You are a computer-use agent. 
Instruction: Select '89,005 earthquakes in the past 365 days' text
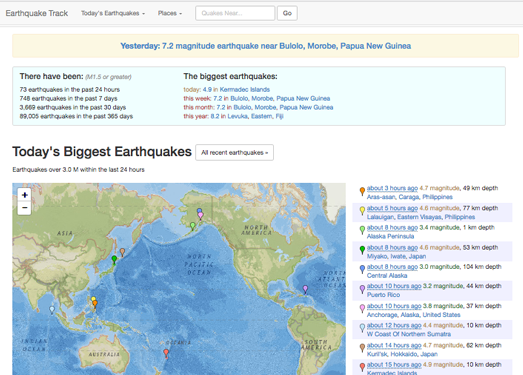pos(76,116)
